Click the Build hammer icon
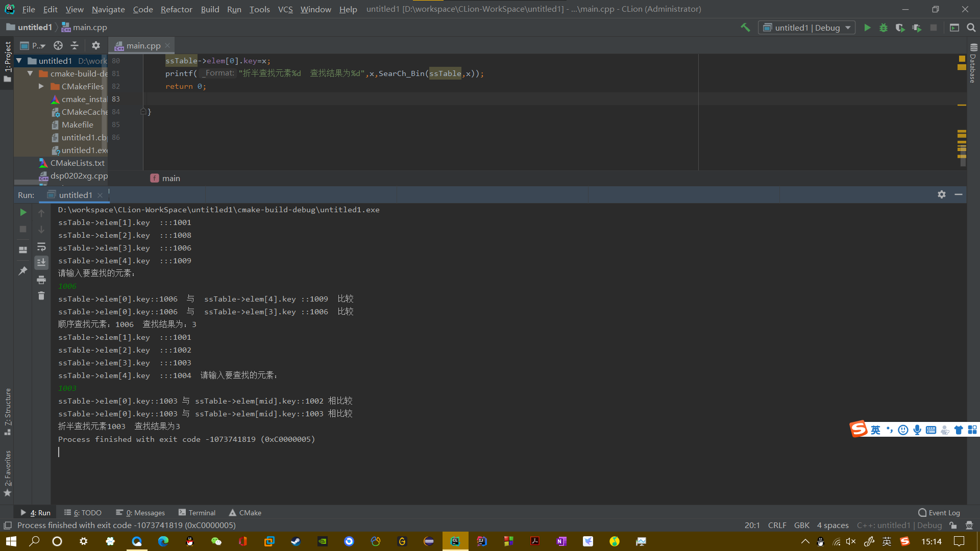Screen dimensions: 980x551 [x=745, y=28]
